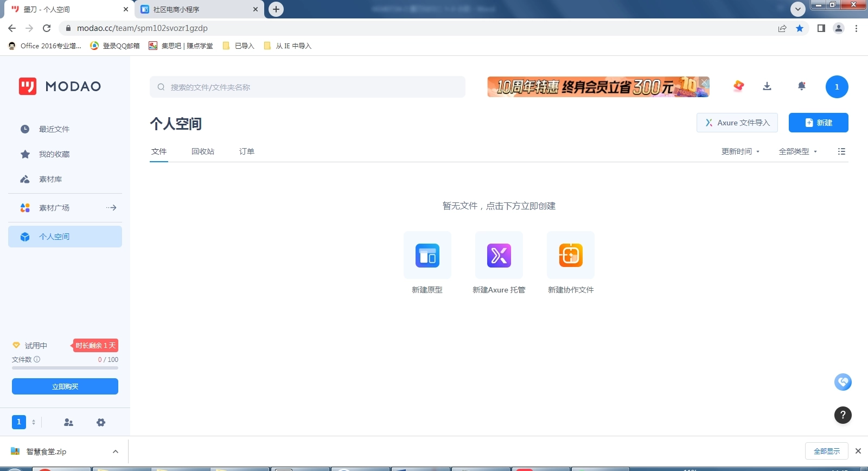
Task: Expand the 更新时间 sort dropdown
Action: (740, 151)
